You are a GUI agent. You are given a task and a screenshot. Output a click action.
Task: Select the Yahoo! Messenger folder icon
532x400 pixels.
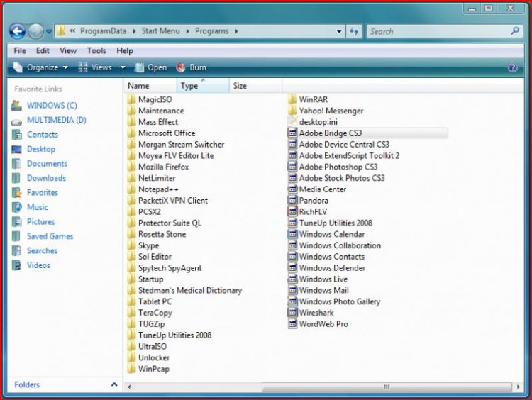point(292,111)
